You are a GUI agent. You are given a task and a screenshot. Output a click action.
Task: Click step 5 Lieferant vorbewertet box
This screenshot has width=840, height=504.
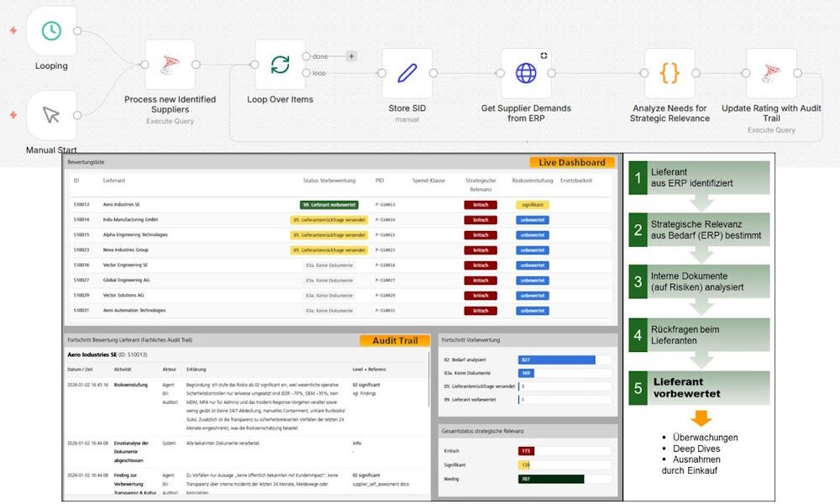click(x=699, y=388)
